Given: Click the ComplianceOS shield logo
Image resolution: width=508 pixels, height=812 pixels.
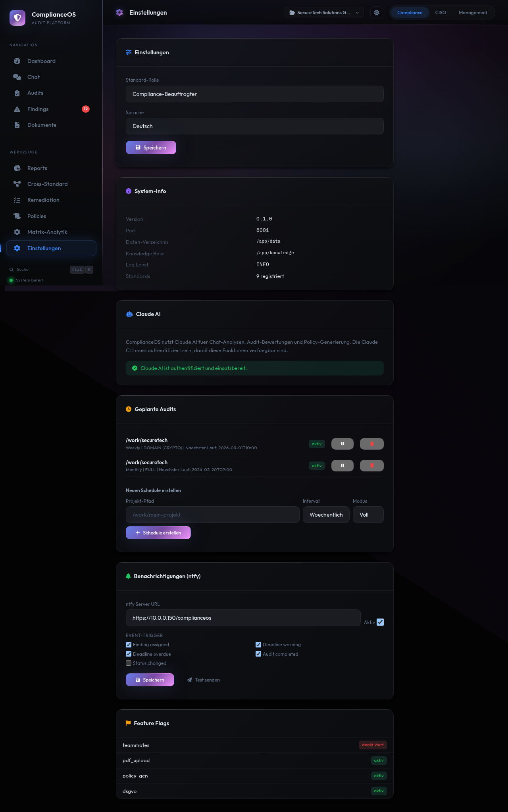Looking at the screenshot, I should click(x=17, y=18).
